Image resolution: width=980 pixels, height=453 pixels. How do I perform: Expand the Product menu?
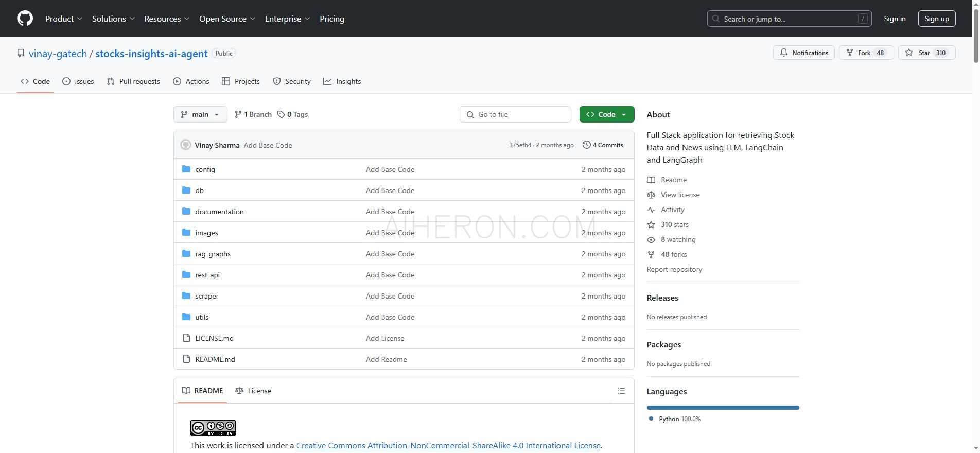coord(64,19)
